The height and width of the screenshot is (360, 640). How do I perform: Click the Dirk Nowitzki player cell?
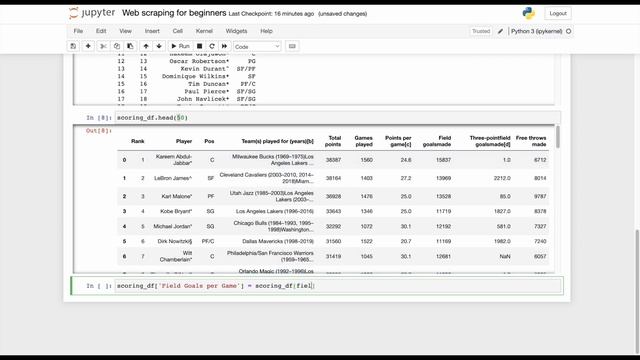coord(175,242)
